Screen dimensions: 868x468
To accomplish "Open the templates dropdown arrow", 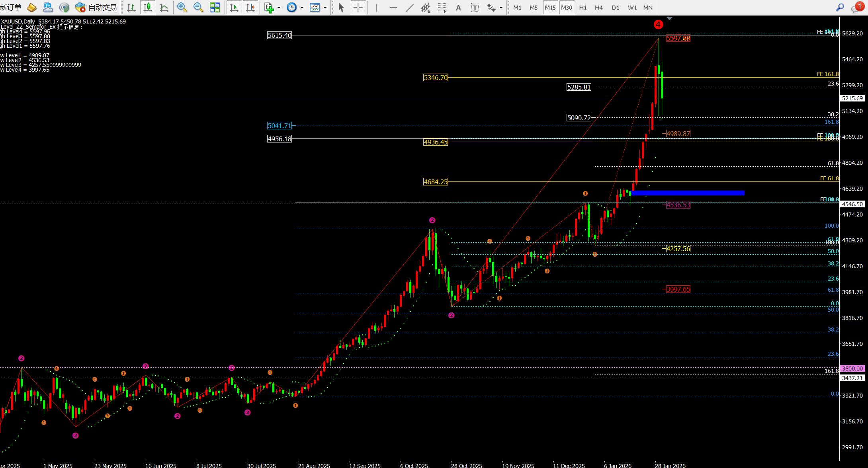I will point(325,8).
